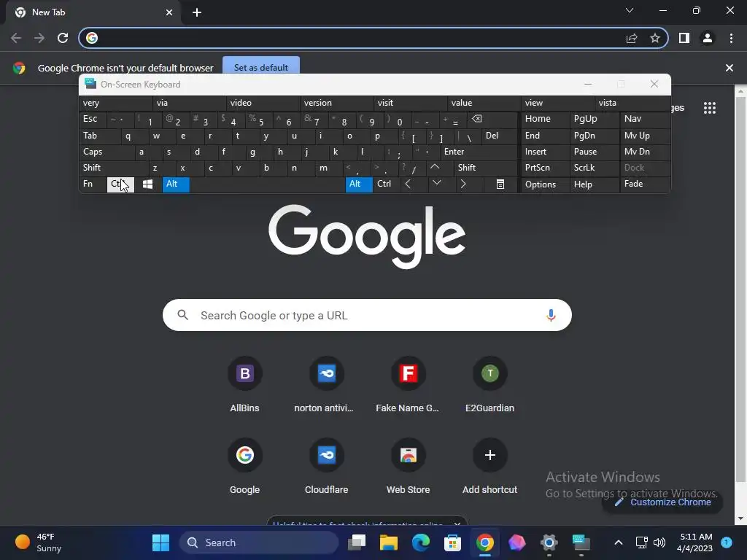Open the volume control in system tray
747x560 pixels.
click(x=659, y=542)
